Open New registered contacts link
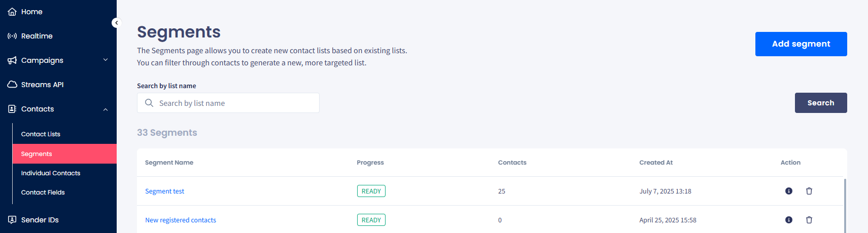 click(181, 220)
